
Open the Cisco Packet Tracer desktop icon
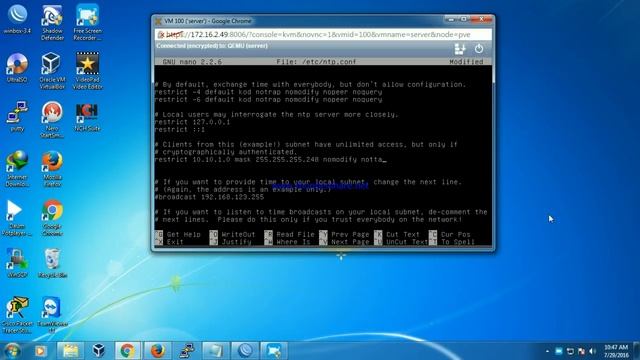pyautogui.click(x=17, y=315)
